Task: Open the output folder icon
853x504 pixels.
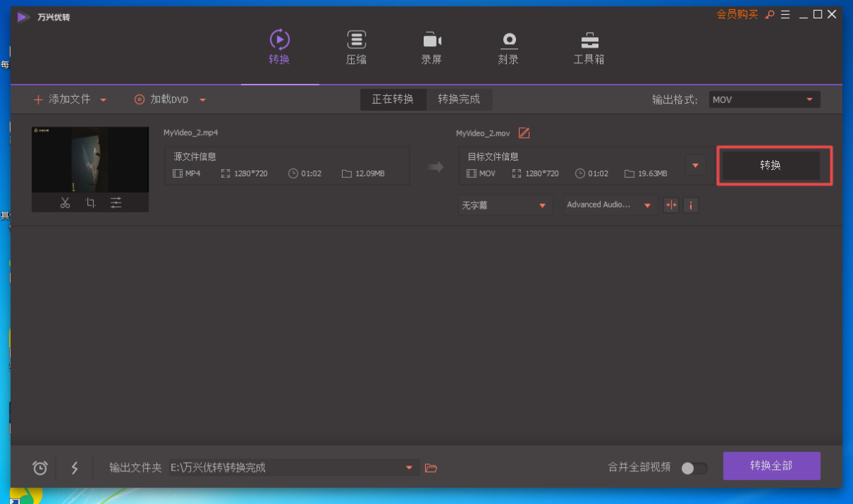Action: coord(430,468)
